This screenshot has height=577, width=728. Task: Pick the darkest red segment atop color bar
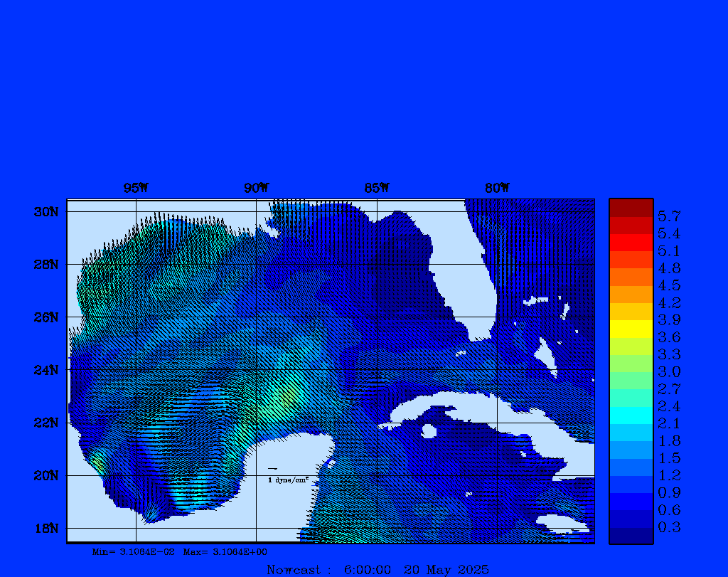tap(631, 208)
